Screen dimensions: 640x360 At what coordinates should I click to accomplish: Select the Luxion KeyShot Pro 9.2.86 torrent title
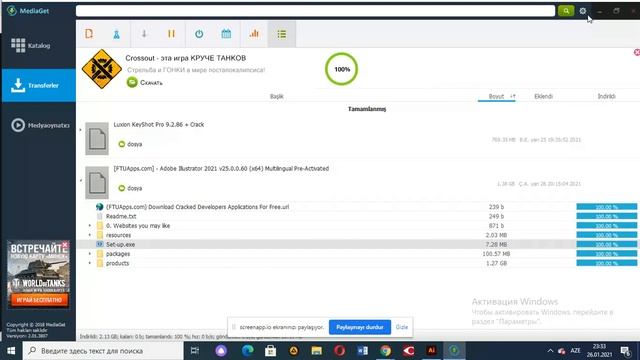tap(159, 124)
